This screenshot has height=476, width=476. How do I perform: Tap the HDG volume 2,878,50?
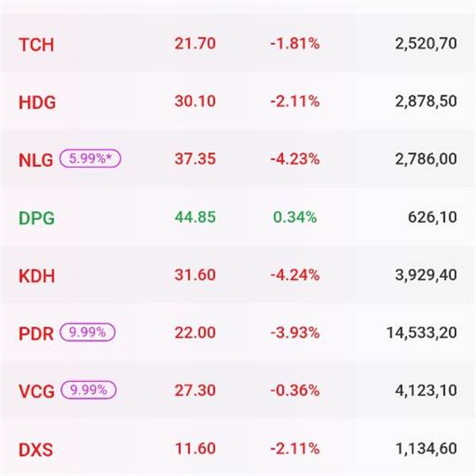[425, 102]
